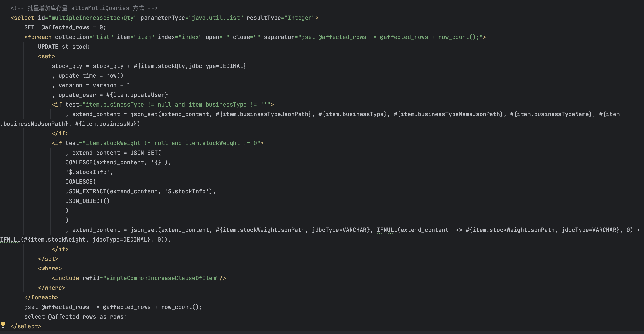
Task: Click the JSON_OBJECT() line
Action: (x=87, y=201)
